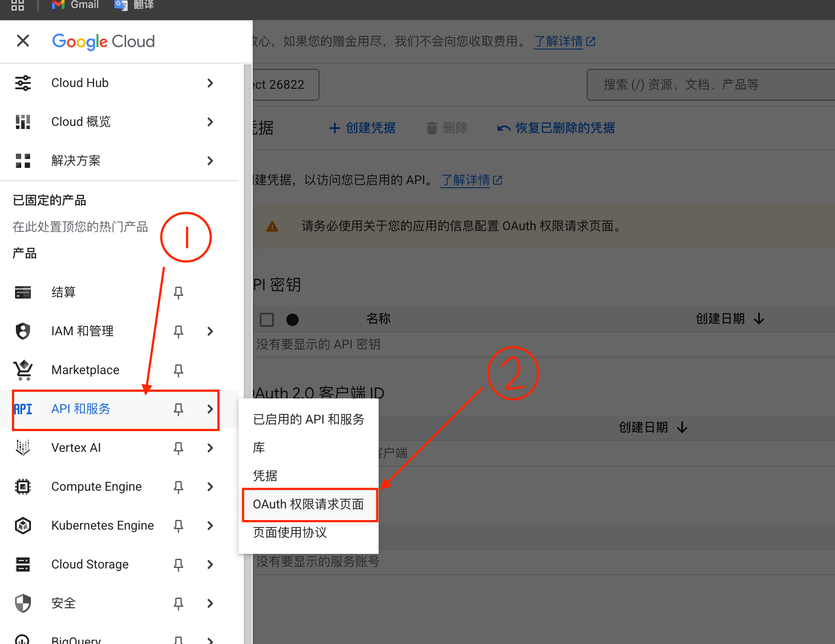Viewport: 835px width, 644px height.
Task: Pin API 和服务 product
Action: [x=178, y=409]
